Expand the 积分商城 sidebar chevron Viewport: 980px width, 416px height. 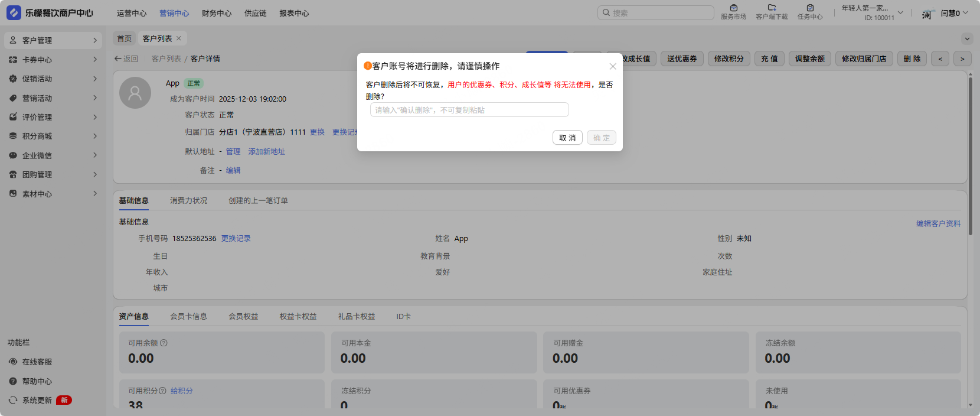pyautogui.click(x=95, y=136)
